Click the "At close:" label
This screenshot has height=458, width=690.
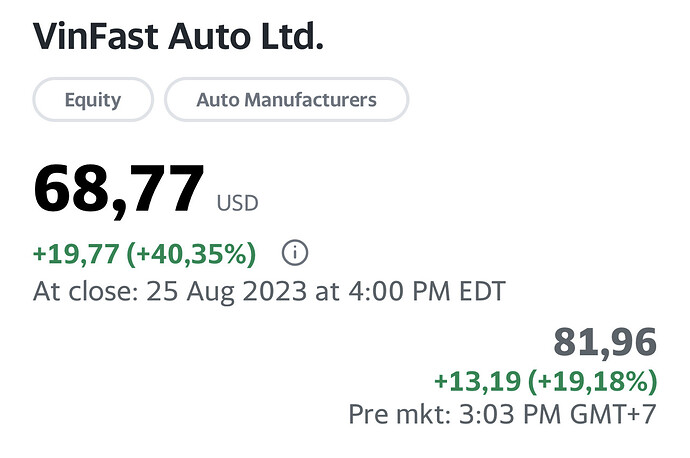(x=84, y=293)
